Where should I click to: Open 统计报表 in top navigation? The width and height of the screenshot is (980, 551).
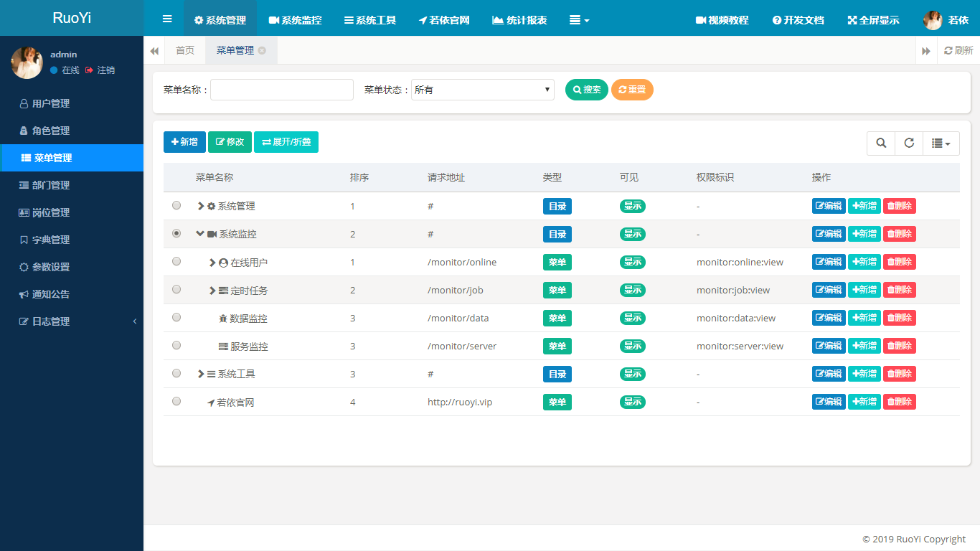point(519,20)
